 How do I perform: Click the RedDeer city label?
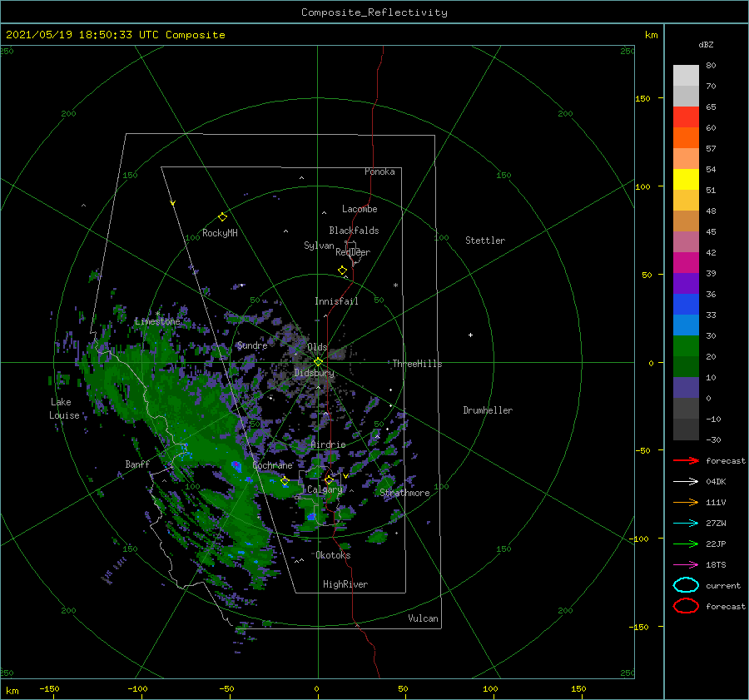tap(353, 252)
